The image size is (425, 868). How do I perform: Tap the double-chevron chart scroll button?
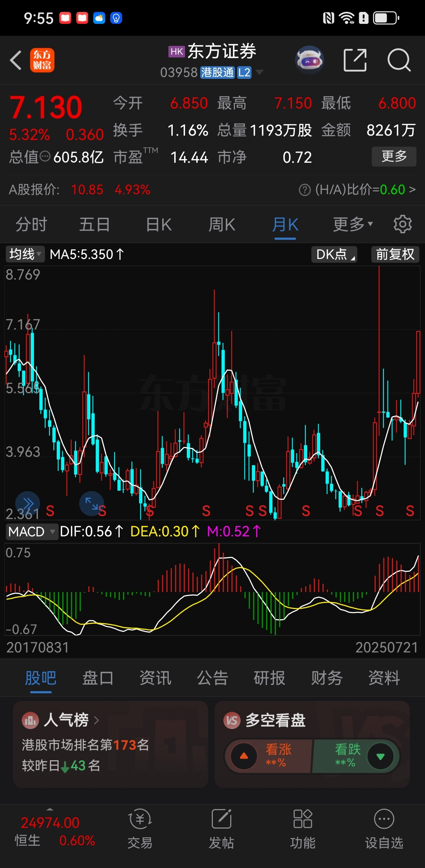(x=27, y=503)
